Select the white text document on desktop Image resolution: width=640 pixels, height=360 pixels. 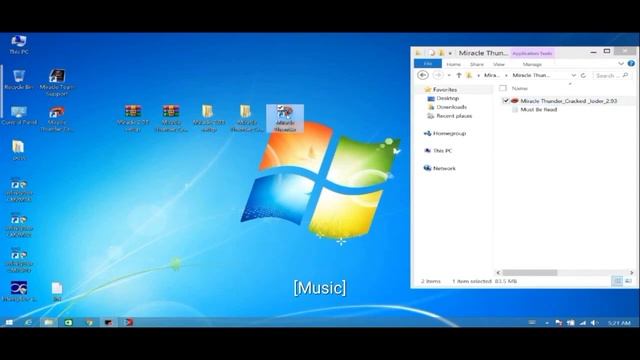[x=57, y=291]
